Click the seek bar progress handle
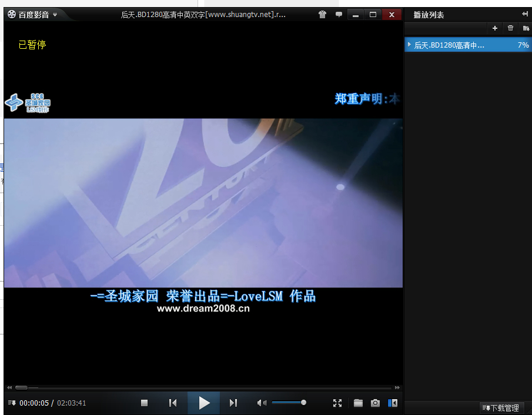The height and width of the screenshot is (415, 532). pos(21,387)
